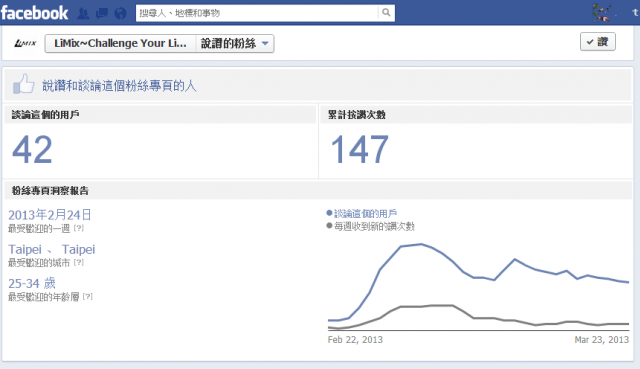Click 說讚和談論這個粉絲專頁的人 heading
Image resolution: width=640 pixels, height=369 pixels.
(119, 86)
